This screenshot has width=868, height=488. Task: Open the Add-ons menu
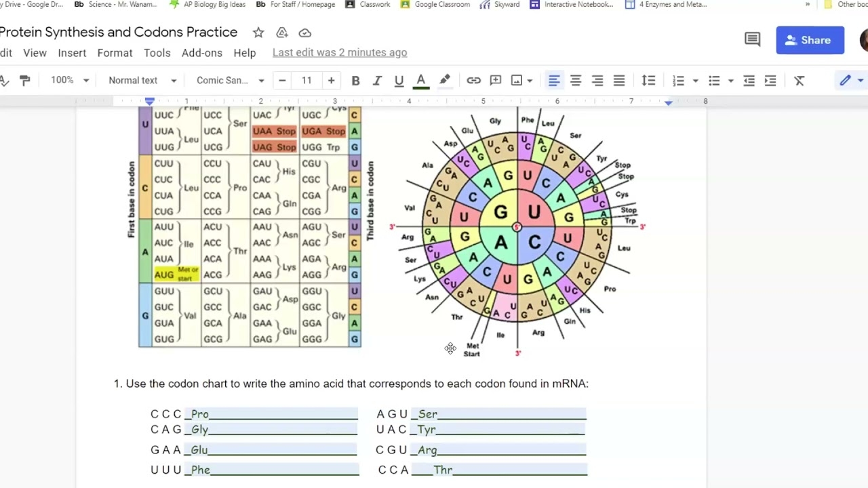[201, 53]
